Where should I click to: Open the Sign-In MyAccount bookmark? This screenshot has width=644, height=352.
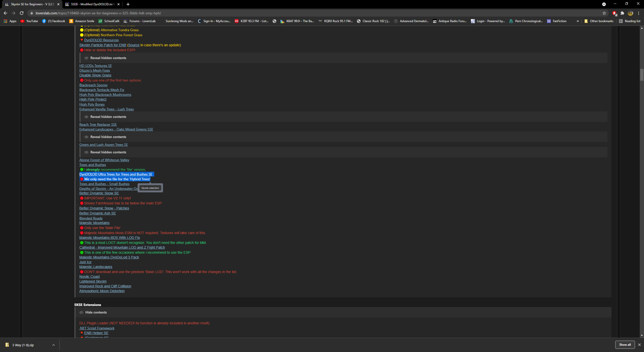tap(214, 21)
